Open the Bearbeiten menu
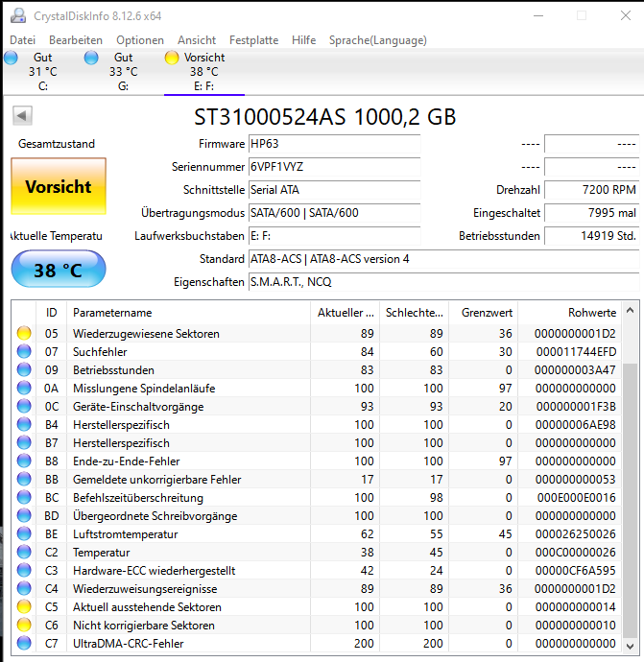The height and width of the screenshot is (662, 644). pos(76,40)
